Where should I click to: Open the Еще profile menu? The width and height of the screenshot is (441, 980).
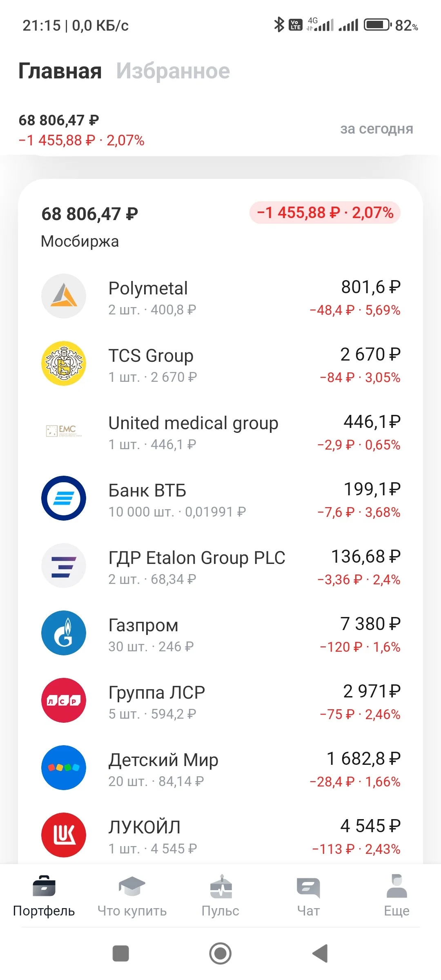(x=396, y=896)
